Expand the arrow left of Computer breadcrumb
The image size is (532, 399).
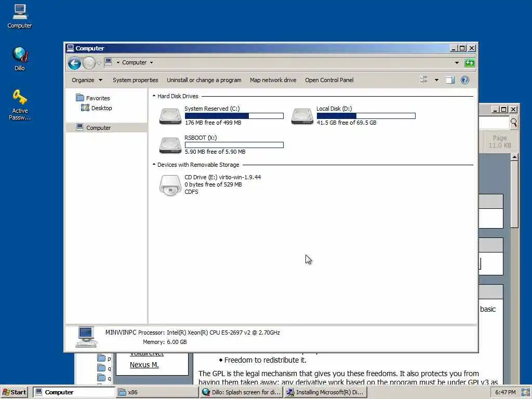point(118,62)
